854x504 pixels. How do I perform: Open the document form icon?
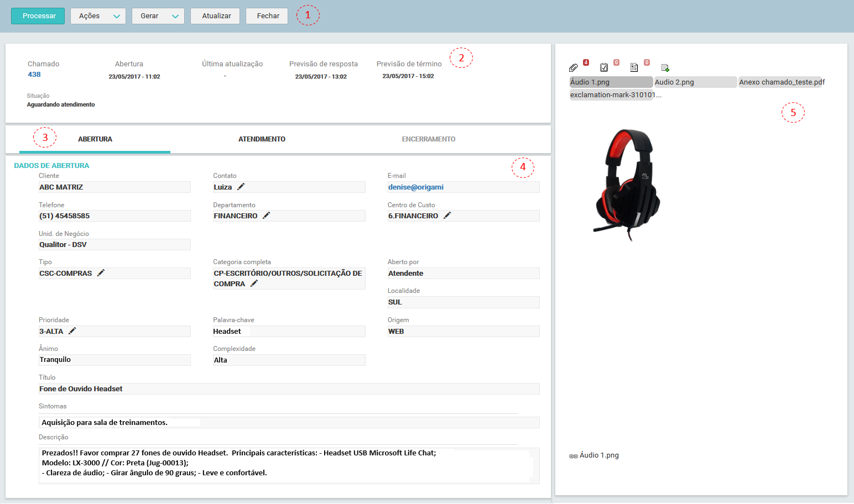(634, 67)
